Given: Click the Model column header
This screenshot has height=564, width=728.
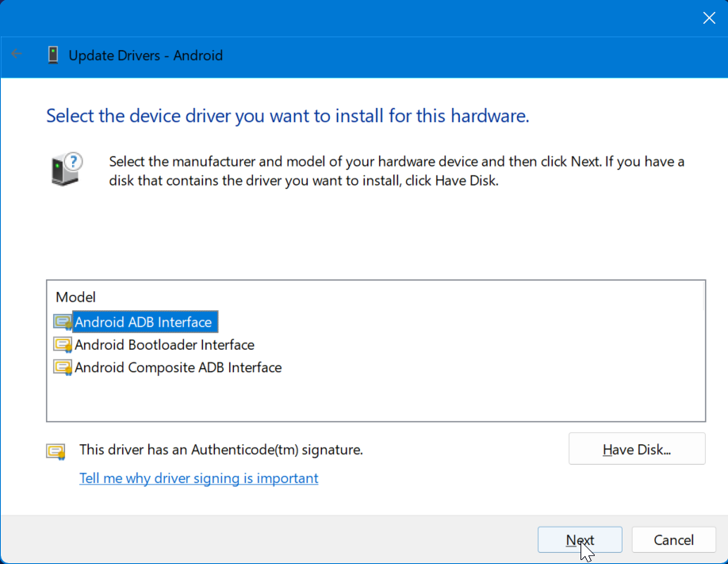Looking at the screenshot, I should pos(75,297).
